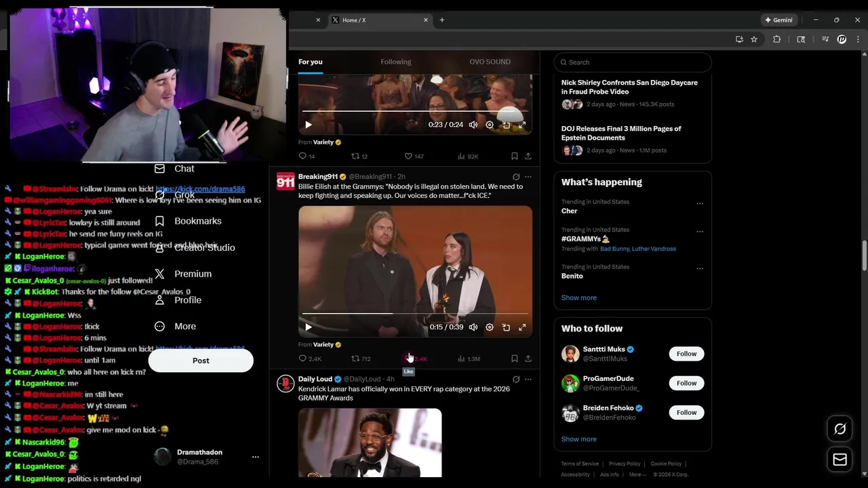Open More in the X sidebar
Viewport: 868px width, 488px height.
tap(174, 327)
